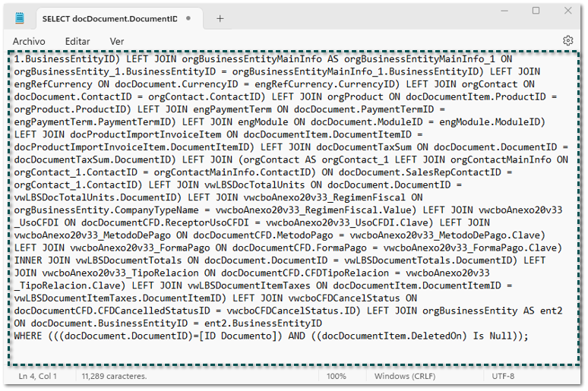Open the Editar menu
Image resolution: width=588 pixels, height=391 pixels.
(77, 41)
